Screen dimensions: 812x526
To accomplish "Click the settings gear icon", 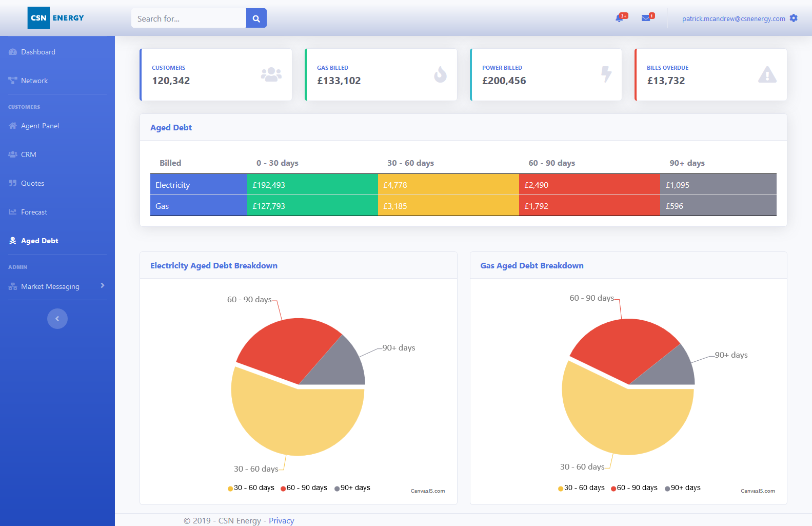I will coord(794,18).
